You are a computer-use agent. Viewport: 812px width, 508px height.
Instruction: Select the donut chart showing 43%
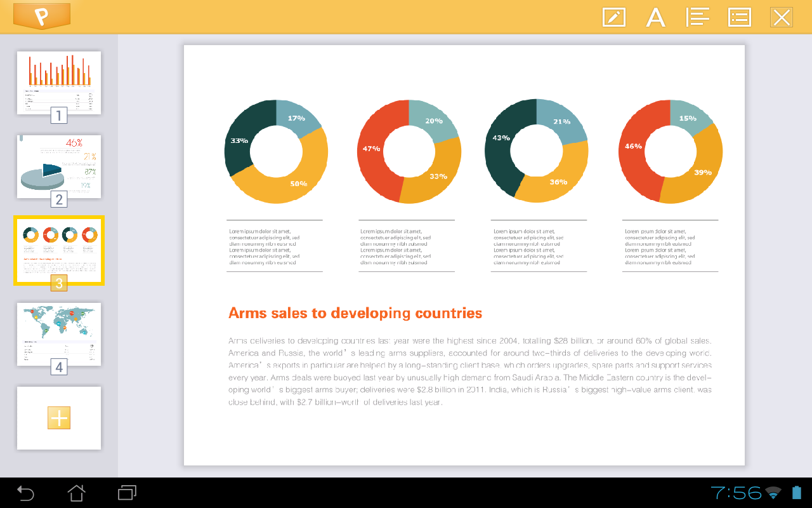tap(537, 150)
